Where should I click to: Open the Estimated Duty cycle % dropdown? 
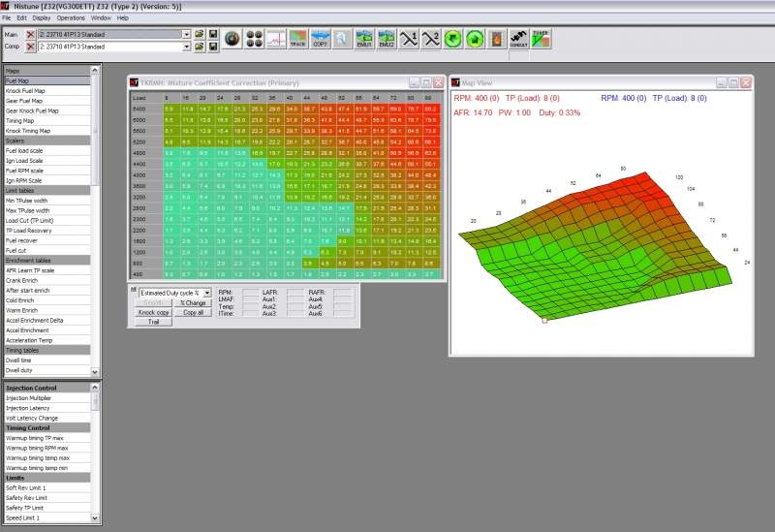click(206, 292)
